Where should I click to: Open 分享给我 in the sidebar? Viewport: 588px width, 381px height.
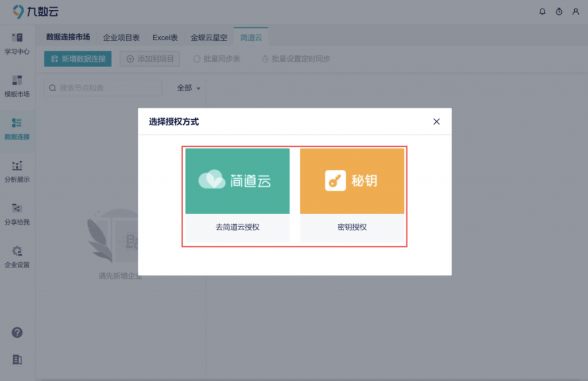(x=17, y=214)
